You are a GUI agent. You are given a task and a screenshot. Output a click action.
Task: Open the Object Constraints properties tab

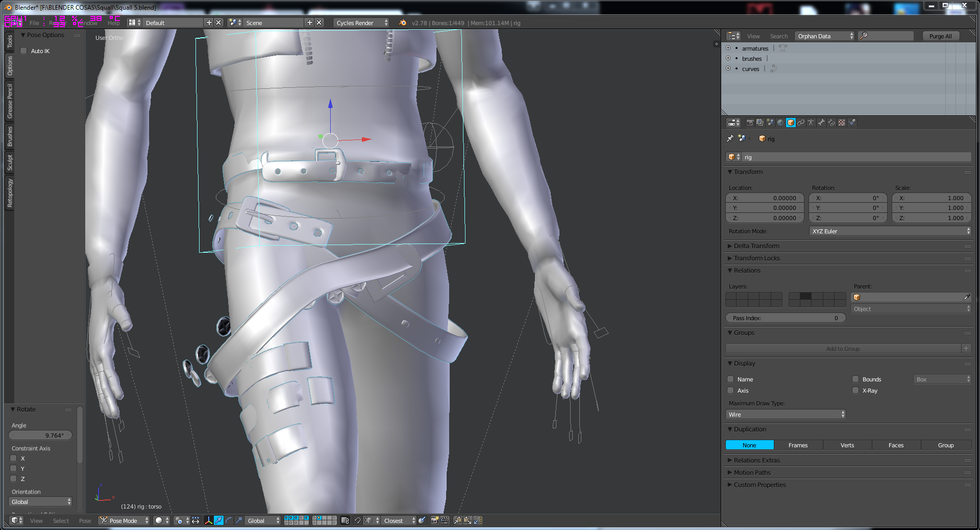click(801, 123)
